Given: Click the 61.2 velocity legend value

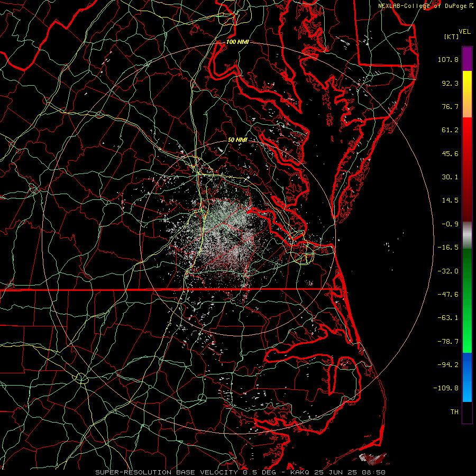Looking at the screenshot, I should tap(450, 130).
